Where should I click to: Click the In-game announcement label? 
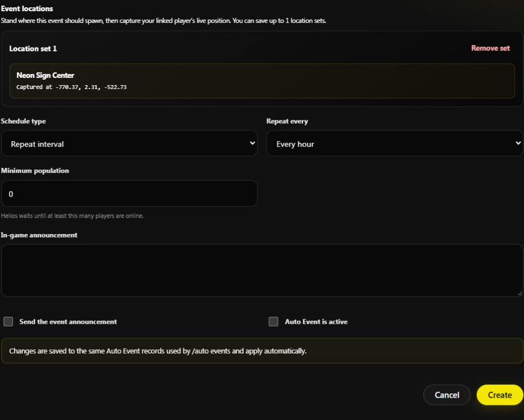click(x=39, y=235)
